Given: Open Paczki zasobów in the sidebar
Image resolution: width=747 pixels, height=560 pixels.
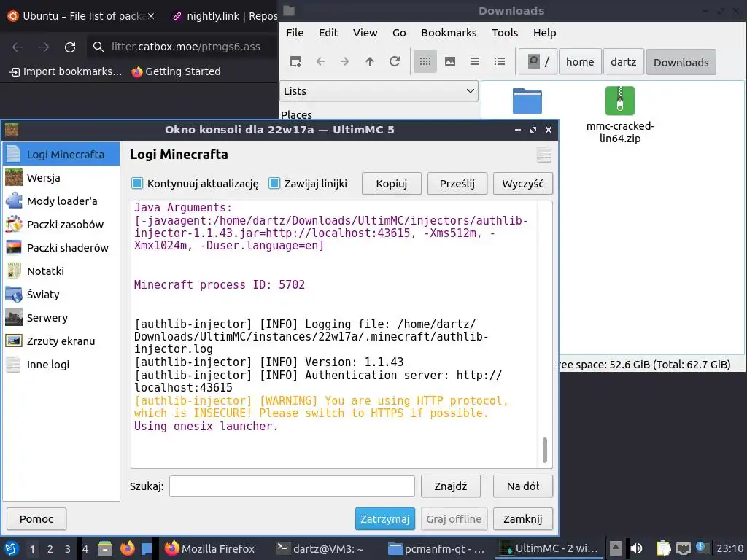Looking at the screenshot, I should [x=61, y=225].
